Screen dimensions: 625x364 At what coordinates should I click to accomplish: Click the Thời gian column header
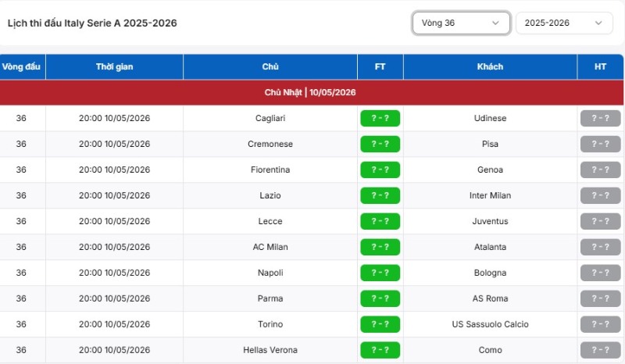(114, 66)
